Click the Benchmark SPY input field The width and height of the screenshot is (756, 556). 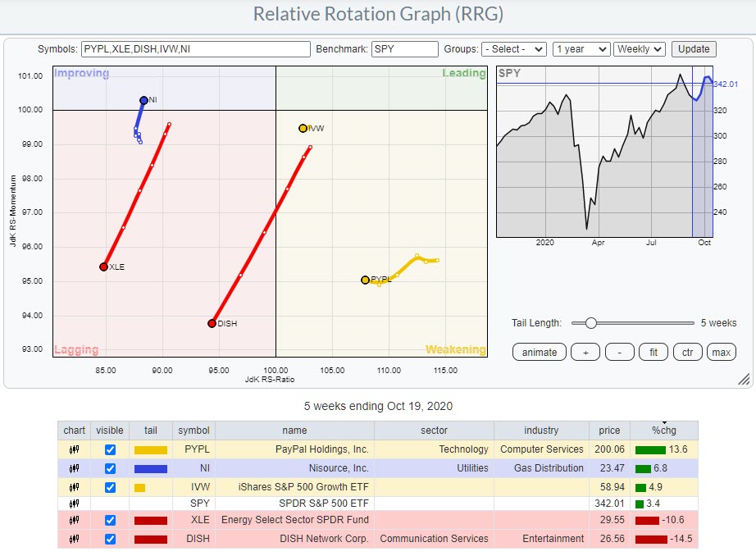[x=404, y=49]
